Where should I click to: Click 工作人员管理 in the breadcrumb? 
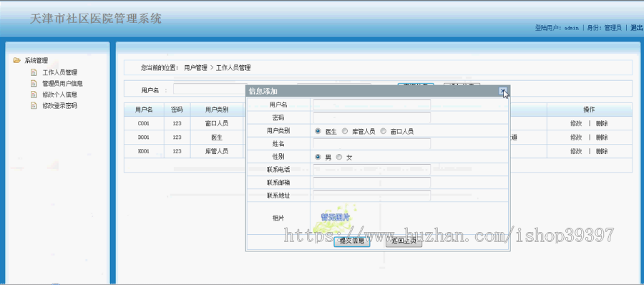point(233,68)
